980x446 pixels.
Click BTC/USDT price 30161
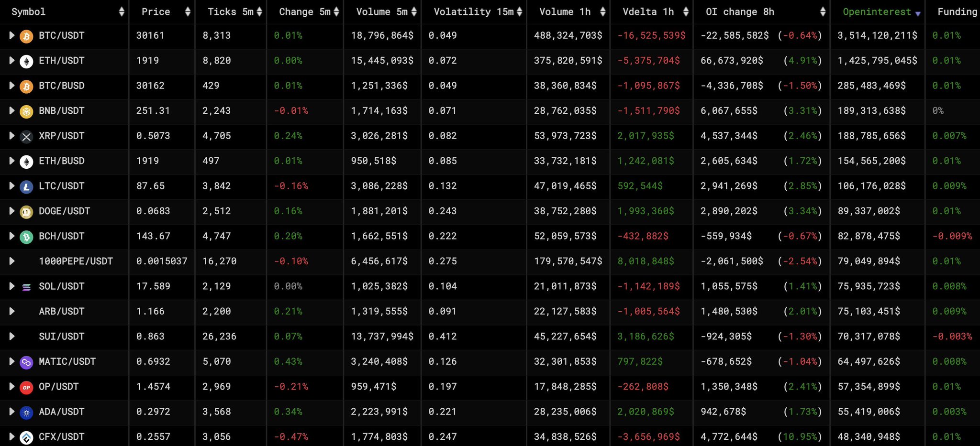click(x=150, y=35)
